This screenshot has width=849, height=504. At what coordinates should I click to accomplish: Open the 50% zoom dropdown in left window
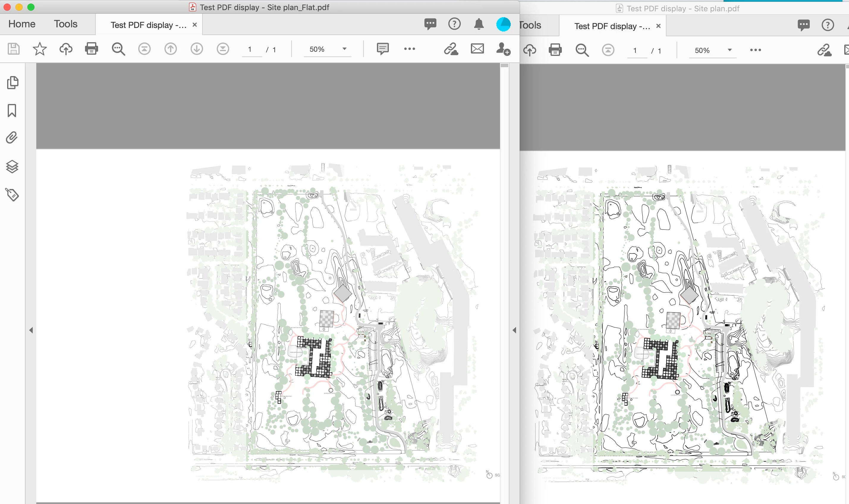pos(344,49)
